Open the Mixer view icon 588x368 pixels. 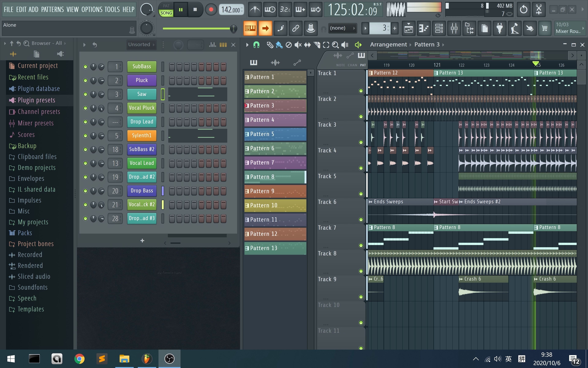[x=454, y=29]
